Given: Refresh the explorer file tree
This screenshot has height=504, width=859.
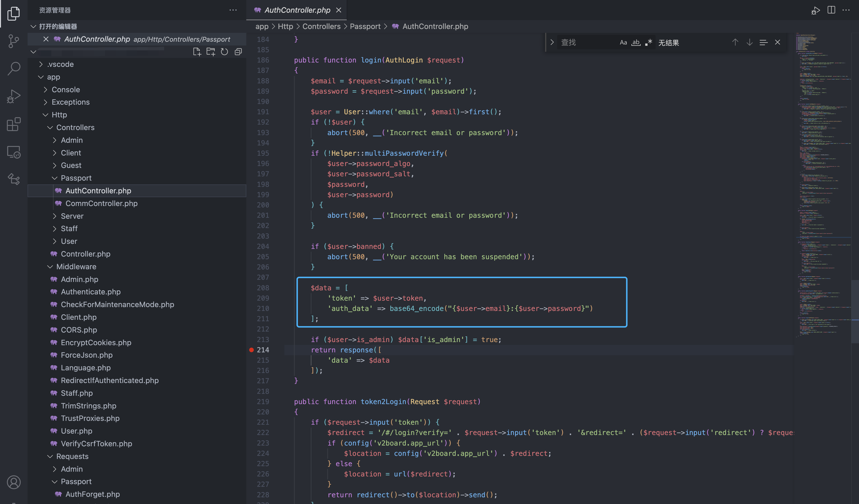Looking at the screenshot, I should click(x=224, y=52).
